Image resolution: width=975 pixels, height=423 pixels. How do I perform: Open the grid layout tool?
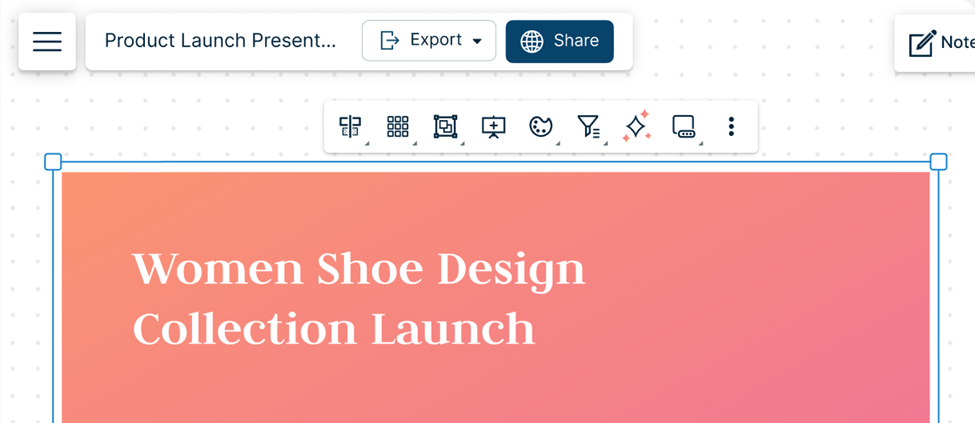pyautogui.click(x=398, y=127)
